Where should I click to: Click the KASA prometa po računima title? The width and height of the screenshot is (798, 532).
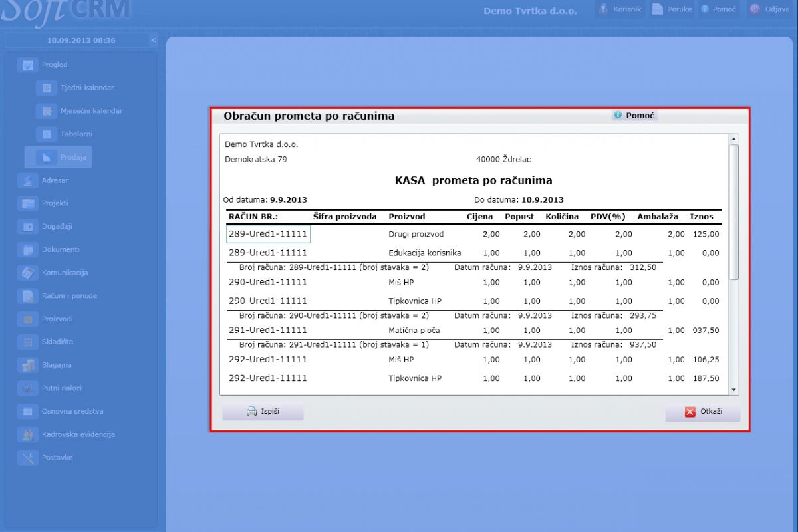point(473,180)
